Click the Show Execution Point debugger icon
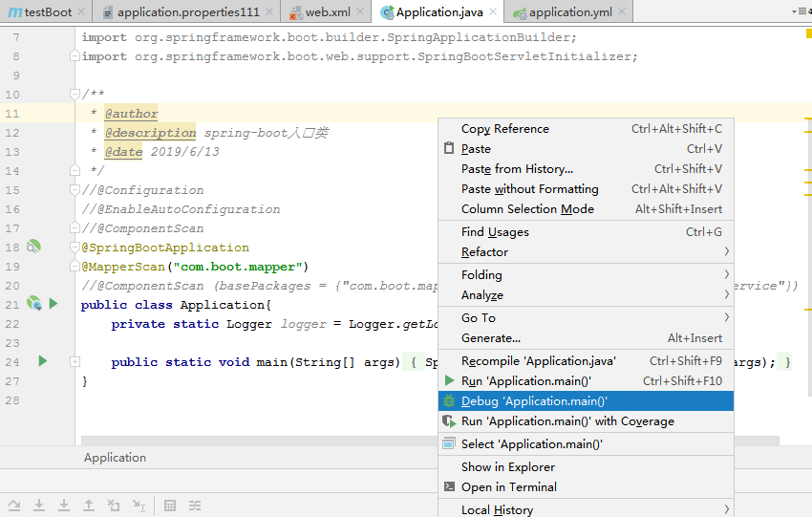Screen dimensions: 812x517 point(14,506)
